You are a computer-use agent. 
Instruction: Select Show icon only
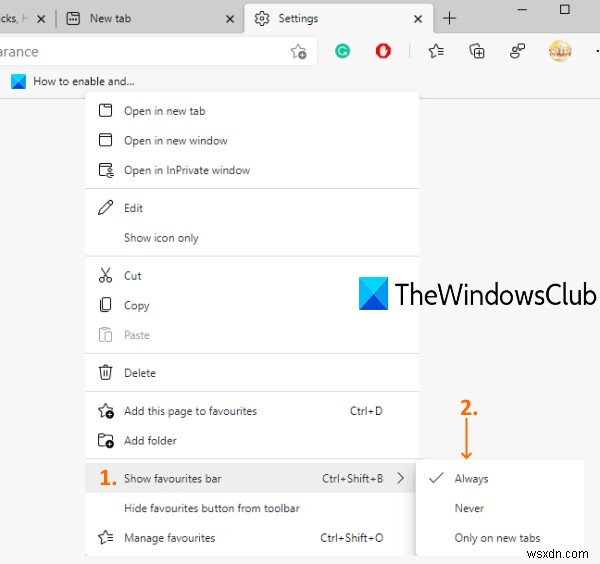tap(252, 238)
